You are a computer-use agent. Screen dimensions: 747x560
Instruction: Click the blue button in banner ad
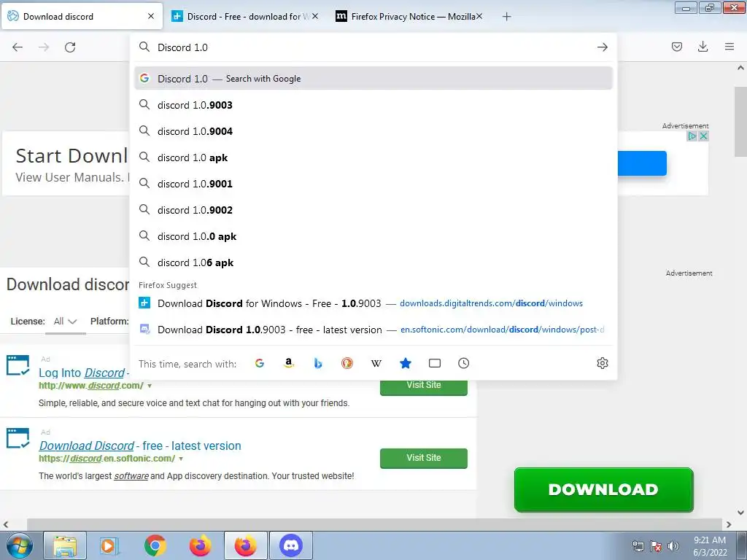[642, 163]
